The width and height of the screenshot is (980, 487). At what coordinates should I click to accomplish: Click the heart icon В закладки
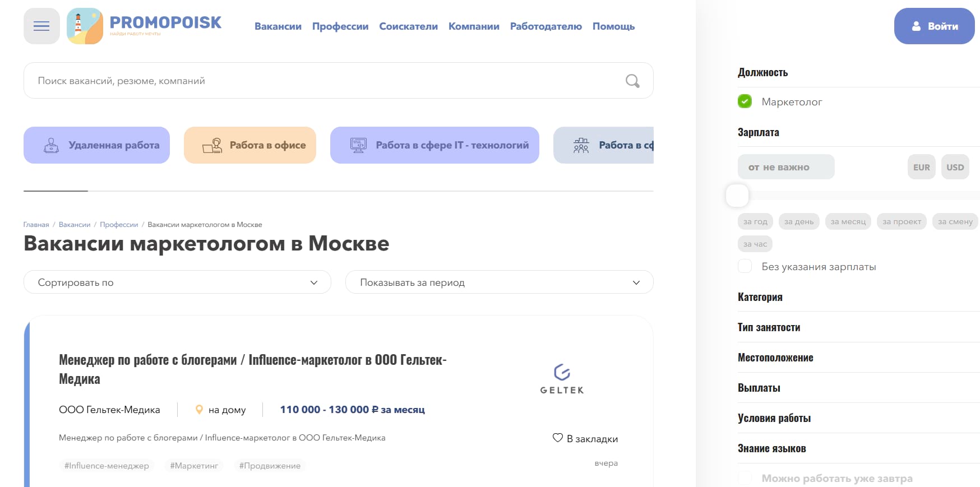(x=557, y=438)
